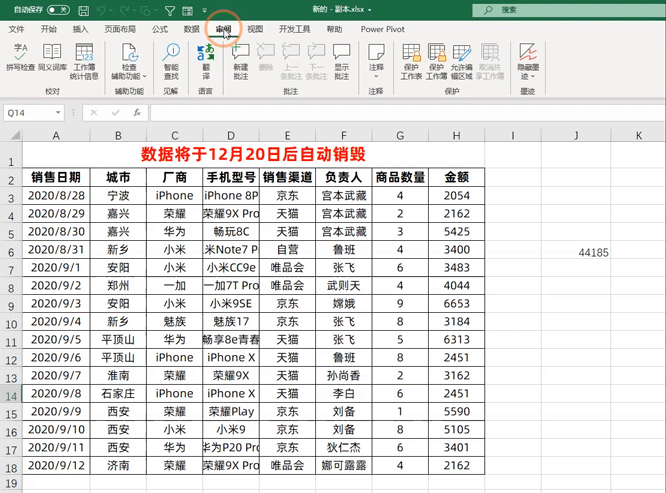Click 保护工作簿 protect workbook
The width and height of the screenshot is (666, 493).
tap(436, 61)
